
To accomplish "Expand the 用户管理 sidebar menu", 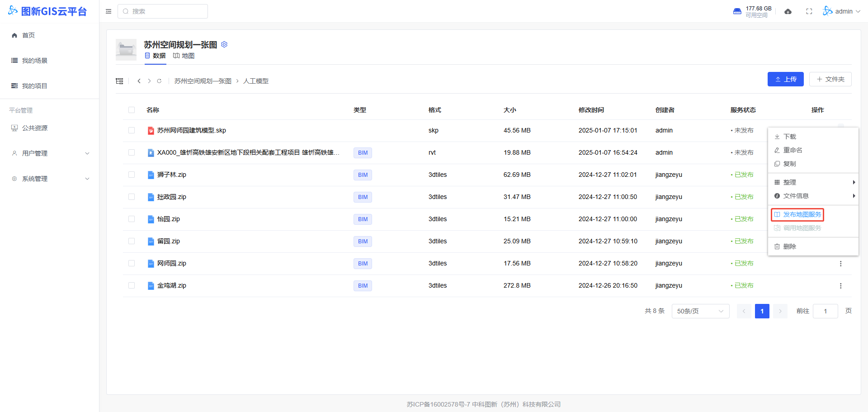I will point(50,153).
